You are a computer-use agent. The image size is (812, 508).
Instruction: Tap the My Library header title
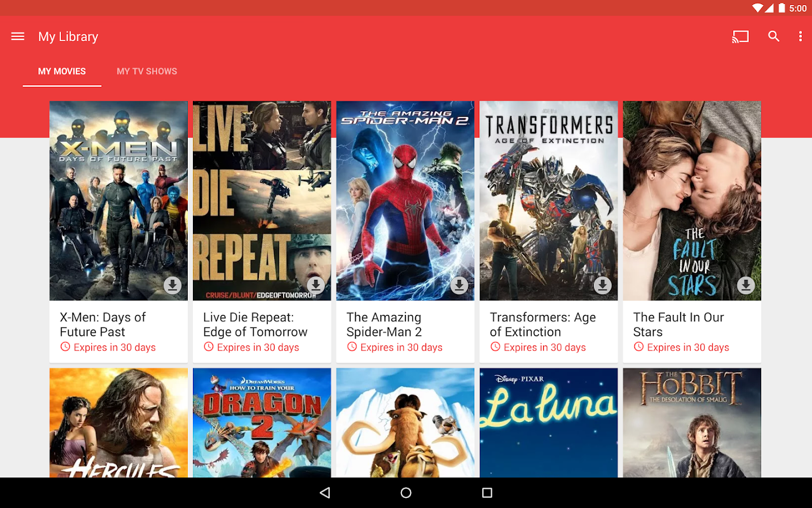point(68,37)
